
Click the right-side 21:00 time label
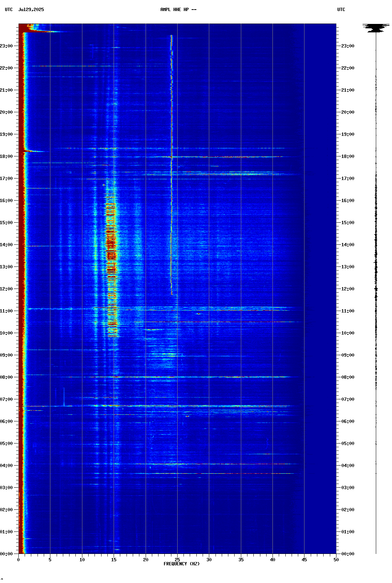348,90
